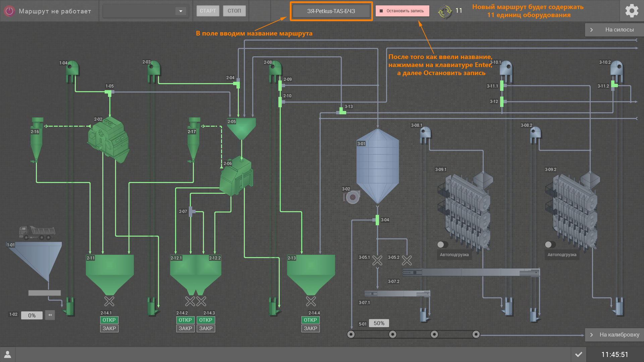Click the route name field ЗЯ-Petkus-TAS-БЧЗ
644x362 pixels.
(x=331, y=11)
